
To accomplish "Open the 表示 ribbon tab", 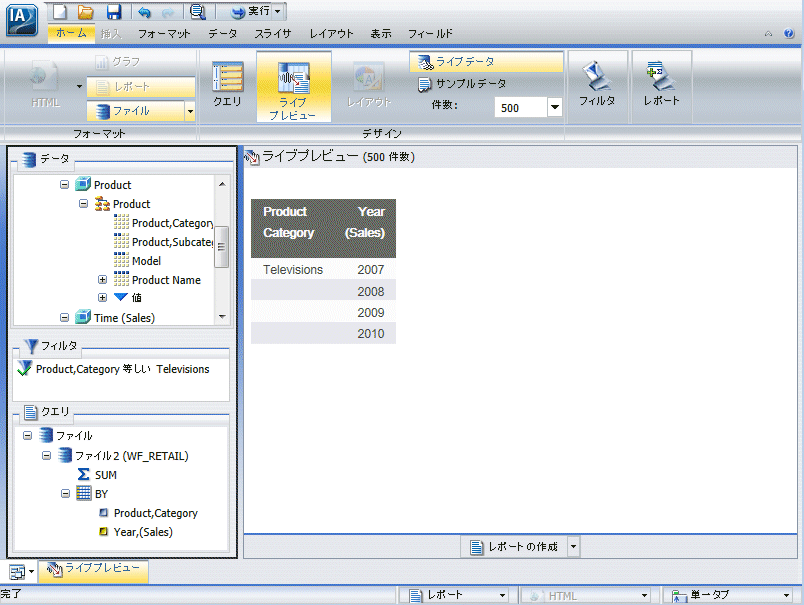I will point(381,34).
